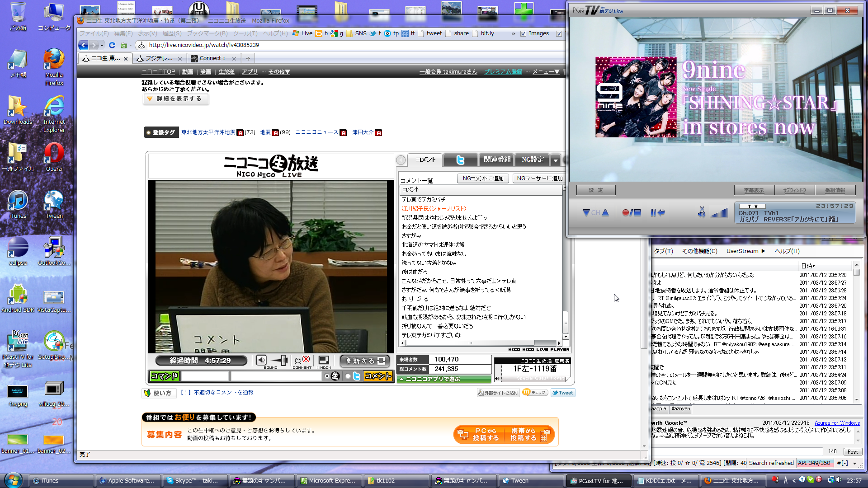This screenshot has width=868, height=488.
Task: Click the sound mute icon in player
Action: tap(261, 360)
